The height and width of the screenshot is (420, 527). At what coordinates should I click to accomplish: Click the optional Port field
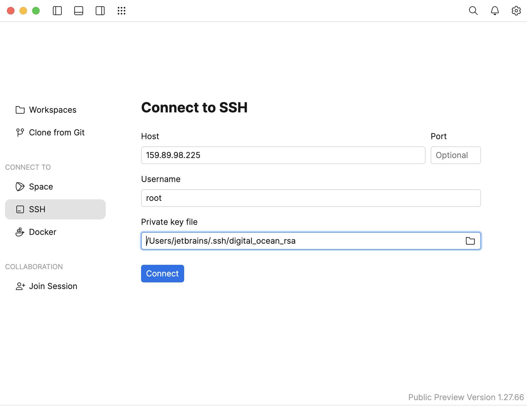[456, 155]
